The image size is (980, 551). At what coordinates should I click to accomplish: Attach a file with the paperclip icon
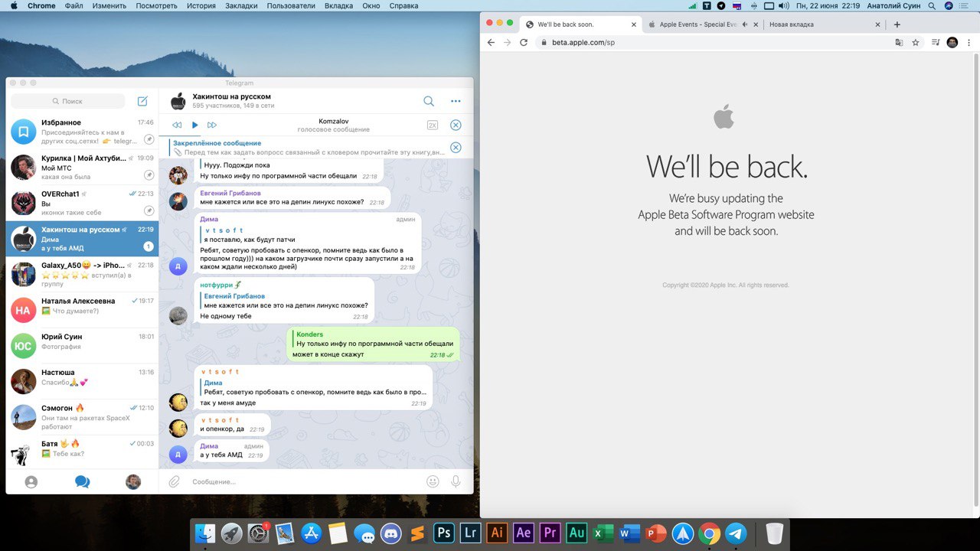pos(175,481)
